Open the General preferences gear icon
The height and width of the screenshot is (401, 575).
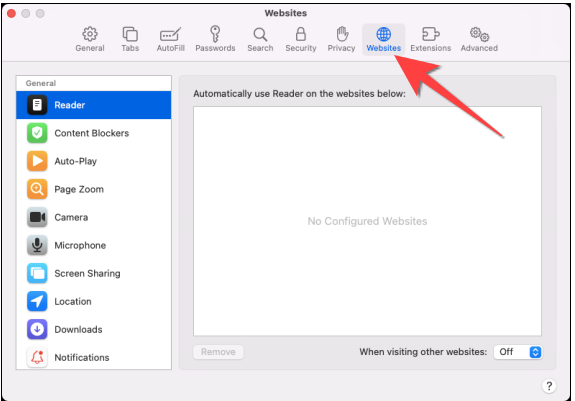[90, 34]
